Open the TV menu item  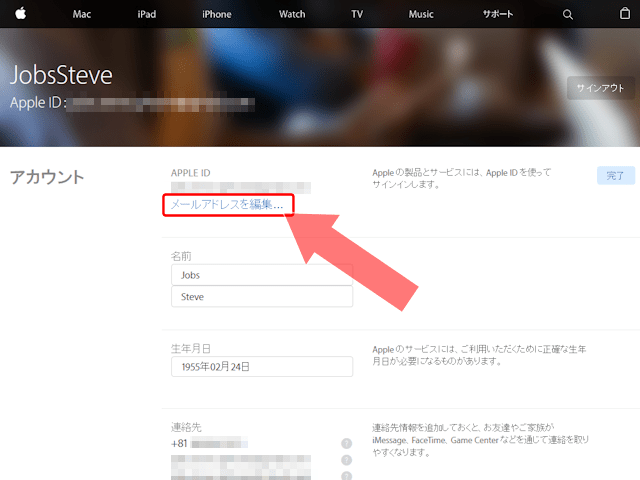(x=357, y=14)
